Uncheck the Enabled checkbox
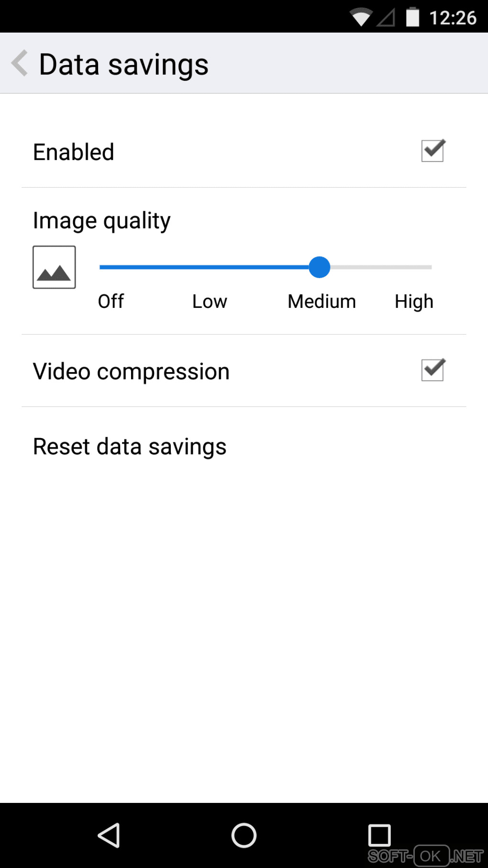488x868 pixels. [x=433, y=151]
